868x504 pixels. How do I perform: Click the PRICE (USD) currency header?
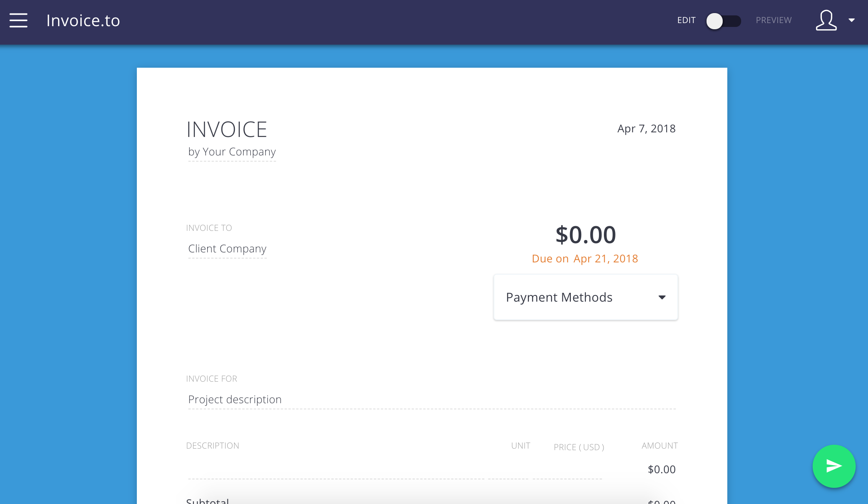point(579,447)
